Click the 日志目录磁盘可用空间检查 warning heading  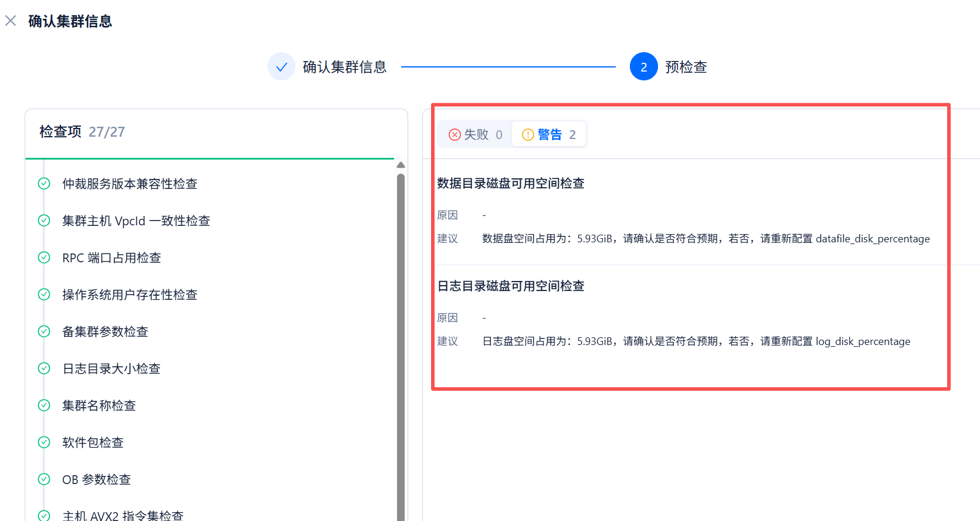[511, 286]
